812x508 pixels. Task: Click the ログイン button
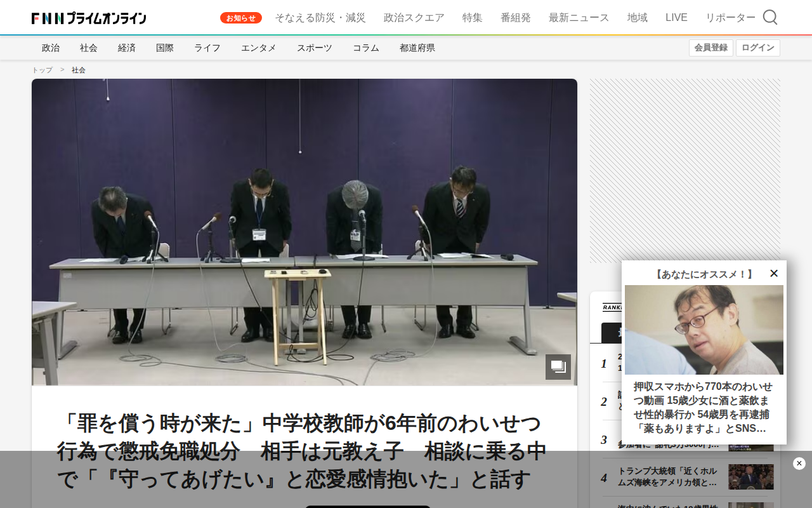[758, 48]
